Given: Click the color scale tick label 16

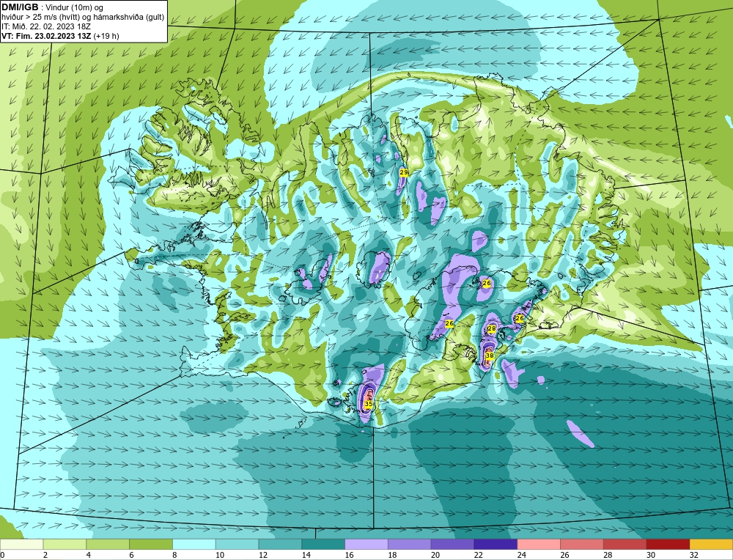Looking at the screenshot, I should (349, 555).
